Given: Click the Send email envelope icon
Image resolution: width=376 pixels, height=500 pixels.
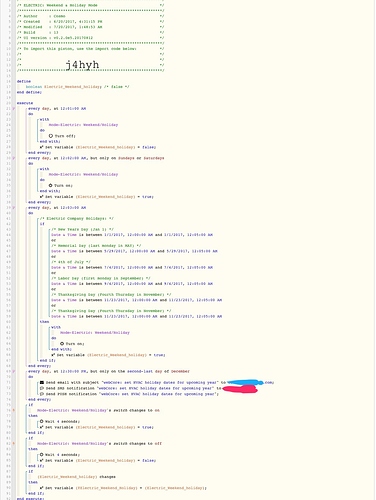Looking at the screenshot, I should point(42,382).
